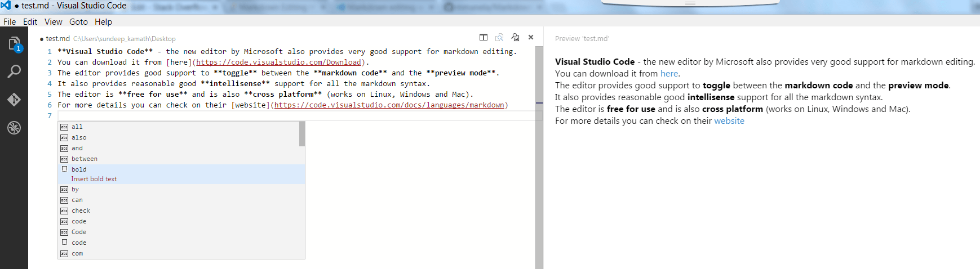980x269 pixels.
Task: Click '**cross platform**' text in editor line 5
Action: 283,95
